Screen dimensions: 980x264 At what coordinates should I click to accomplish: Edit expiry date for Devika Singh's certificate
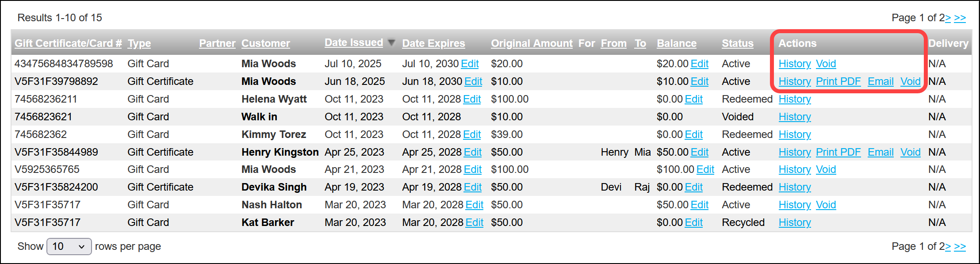pos(472,187)
